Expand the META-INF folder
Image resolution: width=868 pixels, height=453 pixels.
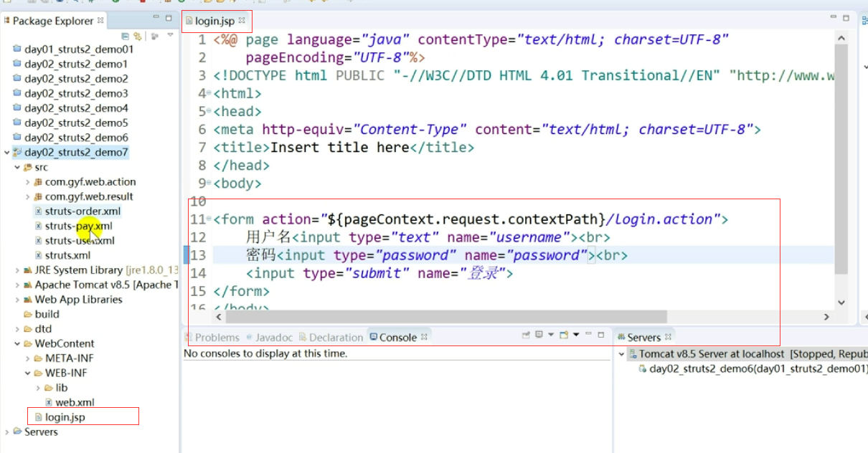[x=28, y=358]
